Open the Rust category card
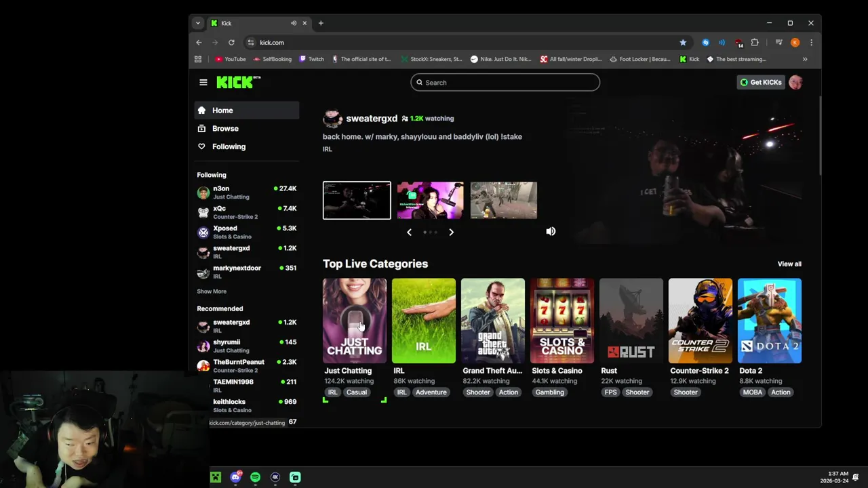868x488 pixels. 631,321
